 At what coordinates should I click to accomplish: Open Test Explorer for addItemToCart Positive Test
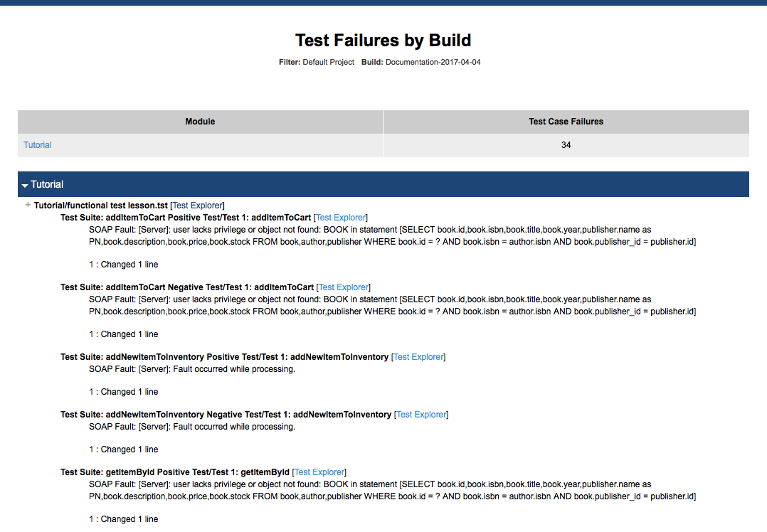click(341, 218)
